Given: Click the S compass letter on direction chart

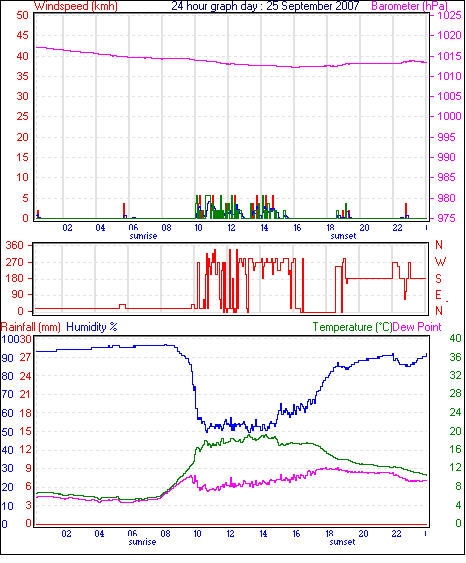Looking at the screenshot, I should pos(438,279).
